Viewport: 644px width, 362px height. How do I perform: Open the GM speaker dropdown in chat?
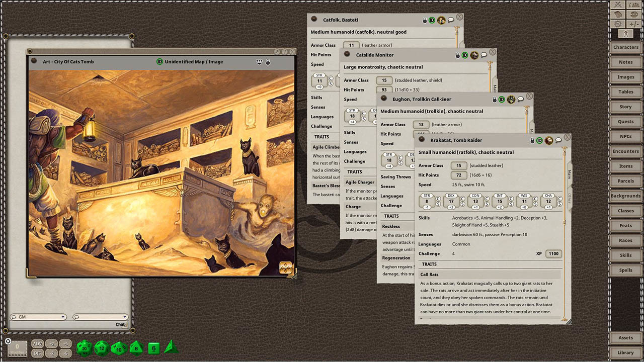[38, 317]
